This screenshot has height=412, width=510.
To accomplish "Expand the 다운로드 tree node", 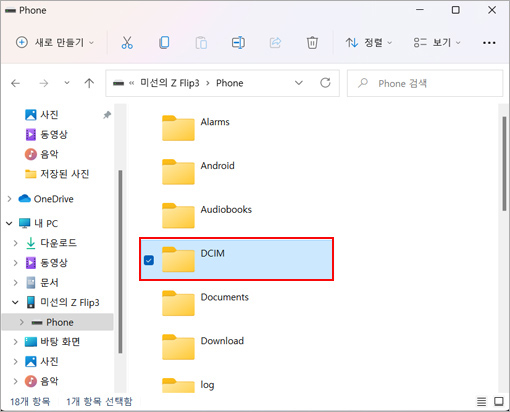I will pyautogui.click(x=15, y=243).
